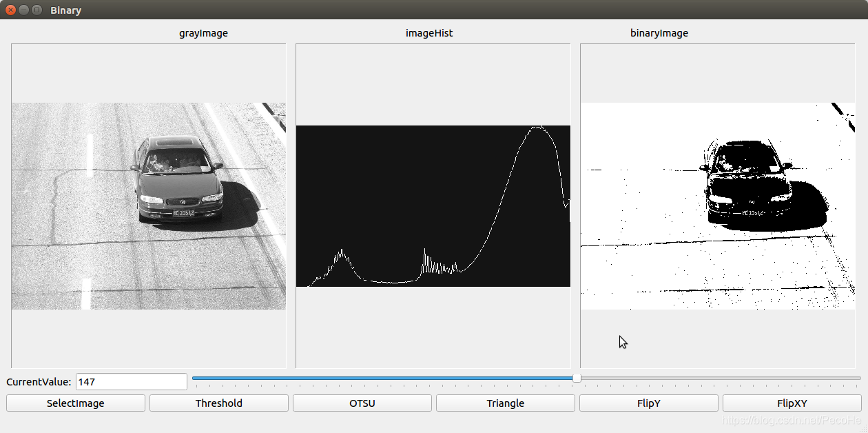Image resolution: width=868 pixels, height=433 pixels.
Task: Click the binaryImage label
Action: click(x=659, y=32)
